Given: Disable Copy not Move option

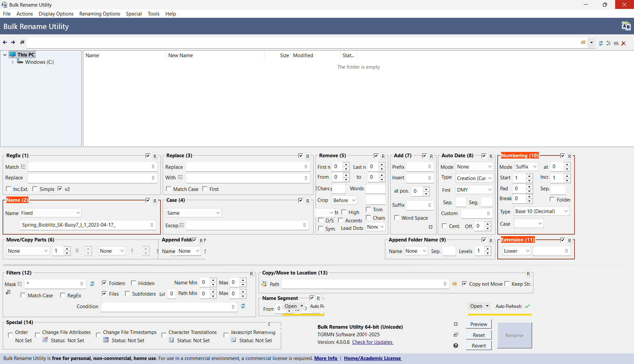Looking at the screenshot, I should (x=465, y=284).
